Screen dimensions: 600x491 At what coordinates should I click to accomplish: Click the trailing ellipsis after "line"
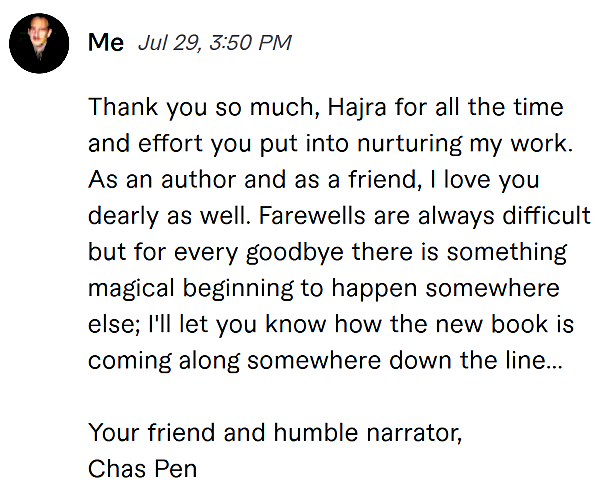[x=554, y=367]
